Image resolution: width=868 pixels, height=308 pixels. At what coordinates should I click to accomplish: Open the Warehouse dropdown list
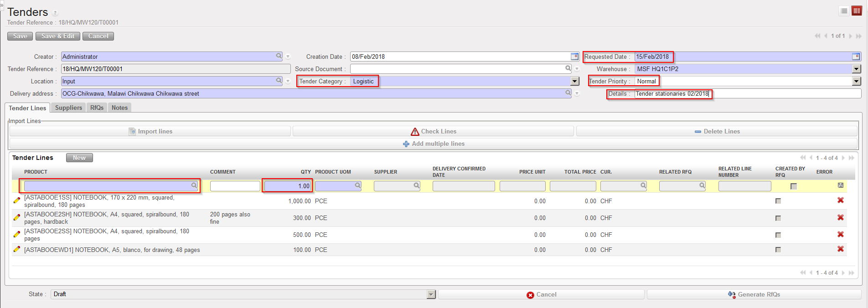point(857,69)
